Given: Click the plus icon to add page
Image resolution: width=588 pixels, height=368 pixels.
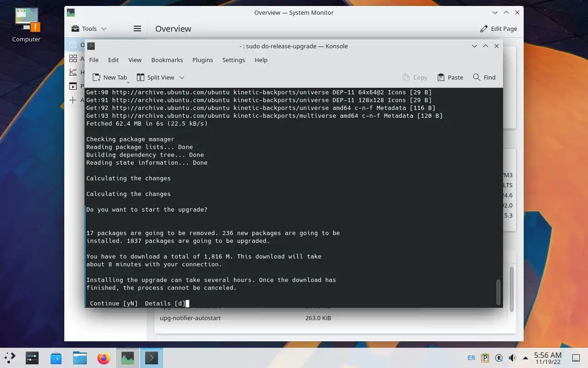Looking at the screenshot, I should click(73, 100).
